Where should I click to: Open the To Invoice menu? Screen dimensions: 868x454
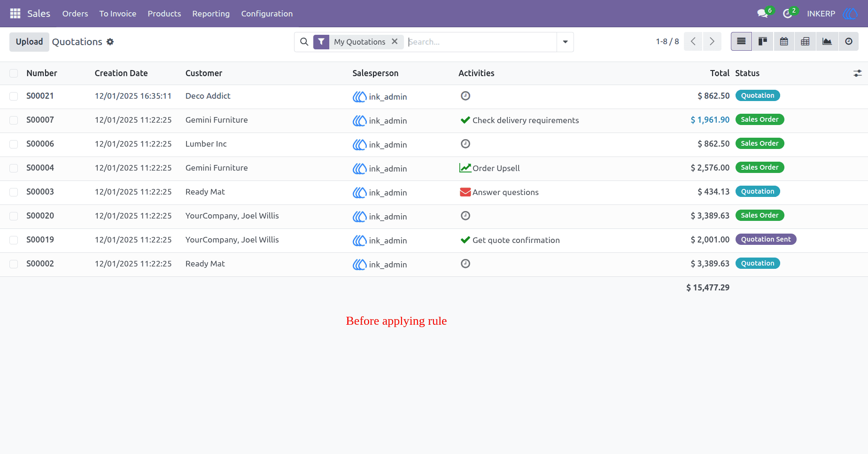tap(118, 14)
